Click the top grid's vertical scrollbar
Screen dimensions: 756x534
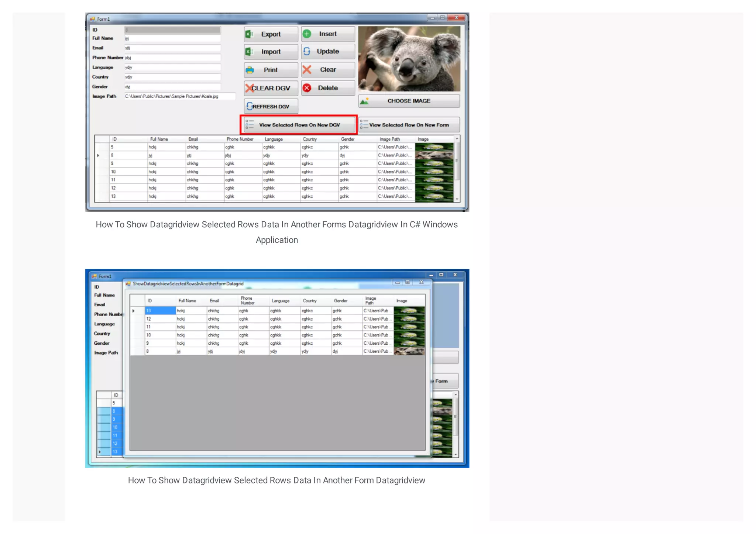[x=457, y=169]
